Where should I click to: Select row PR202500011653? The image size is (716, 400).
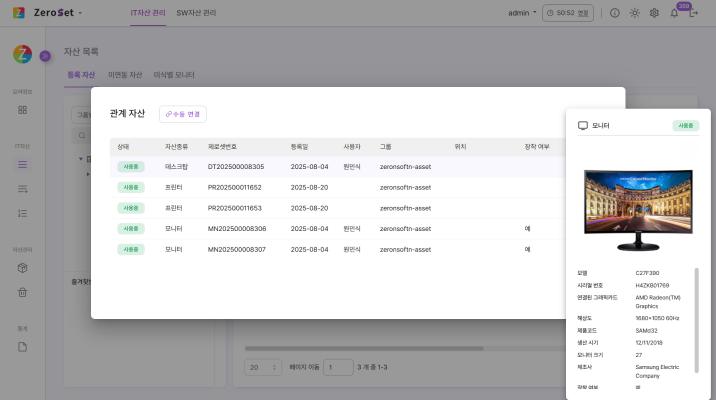pyautogui.click(x=337, y=208)
